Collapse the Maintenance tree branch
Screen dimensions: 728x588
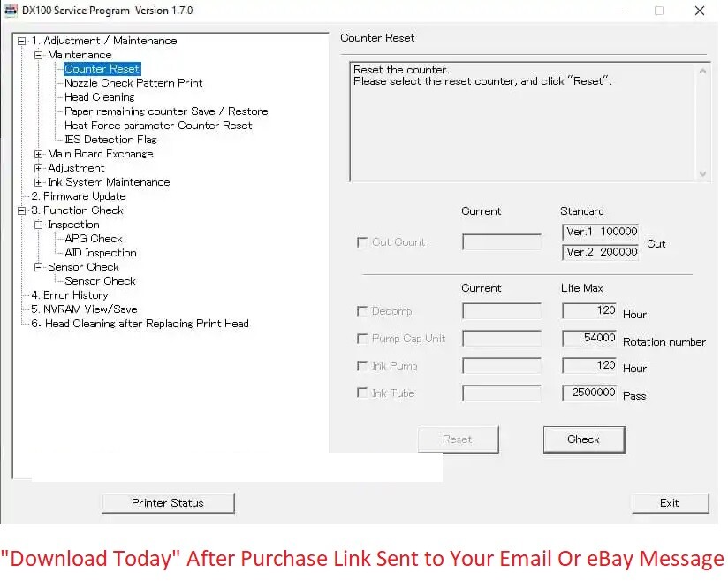(39, 55)
